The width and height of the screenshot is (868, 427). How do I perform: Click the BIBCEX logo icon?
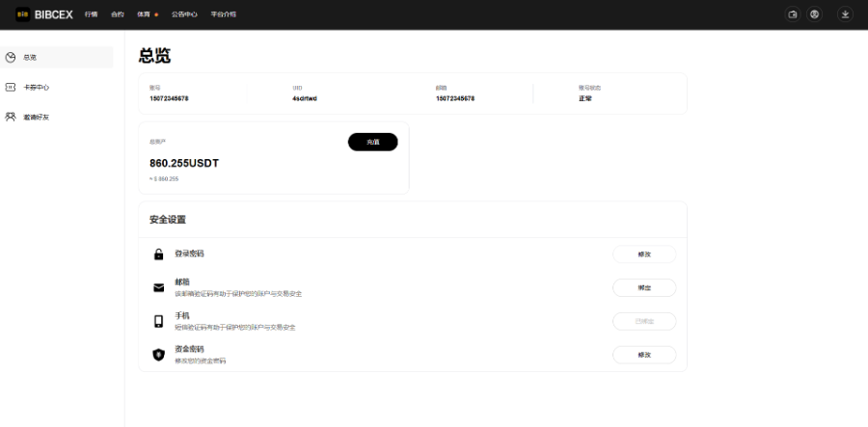click(x=23, y=14)
